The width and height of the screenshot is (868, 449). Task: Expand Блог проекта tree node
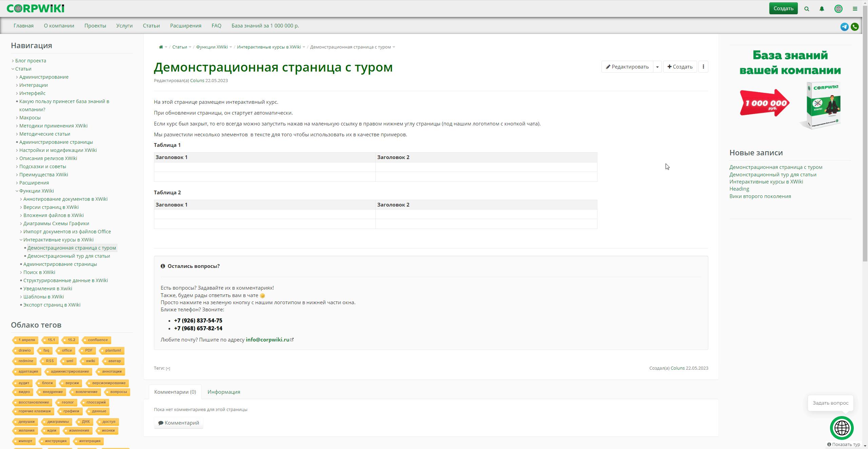pos(13,61)
